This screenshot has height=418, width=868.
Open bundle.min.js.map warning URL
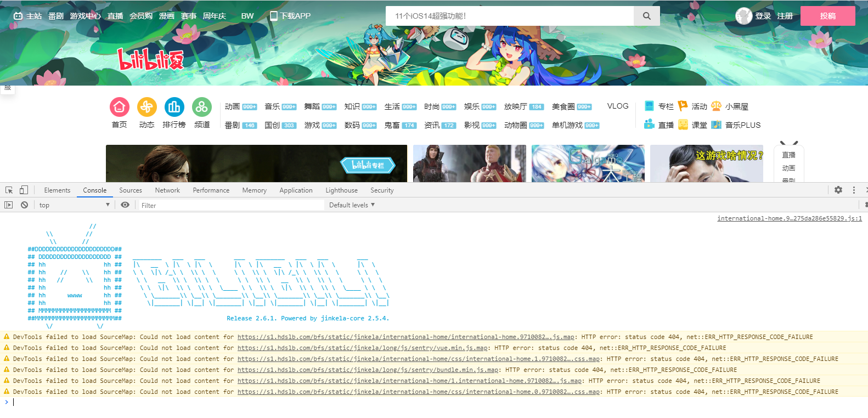(x=369, y=370)
